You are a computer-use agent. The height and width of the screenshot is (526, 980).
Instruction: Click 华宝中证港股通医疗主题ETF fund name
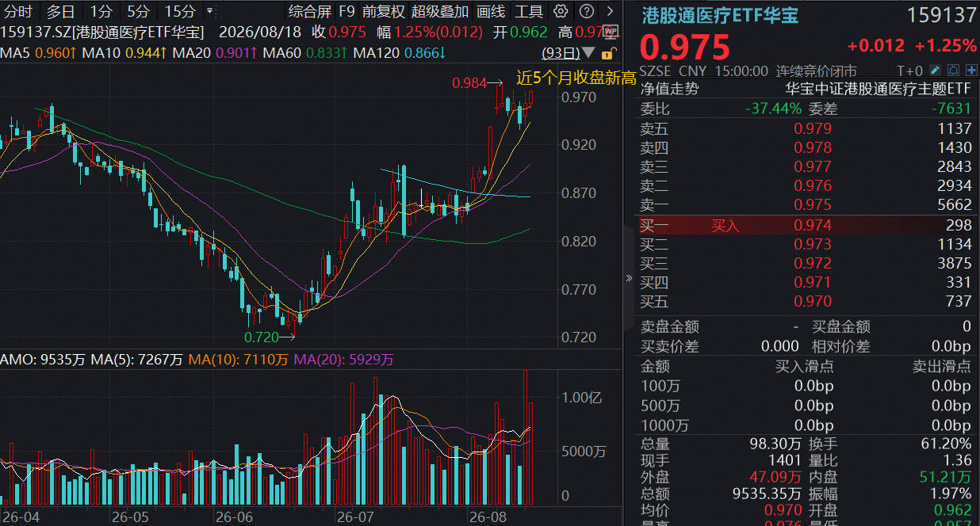pyautogui.click(x=879, y=90)
